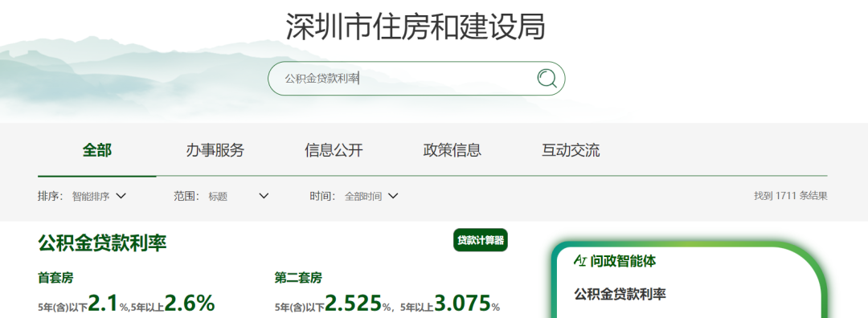Click the search box containing 公积金贷款利率
Image resolution: width=868 pixels, height=318 pixels.
click(416, 79)
